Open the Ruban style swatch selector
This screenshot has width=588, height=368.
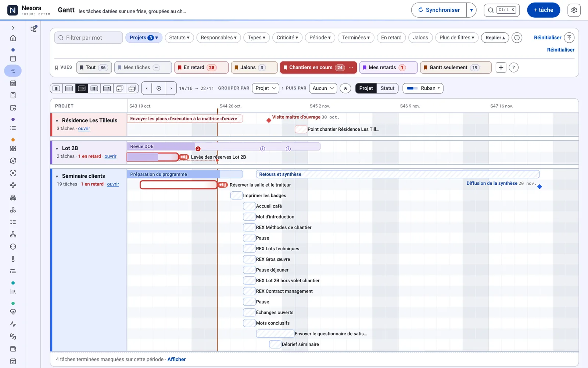coord(423,88)
